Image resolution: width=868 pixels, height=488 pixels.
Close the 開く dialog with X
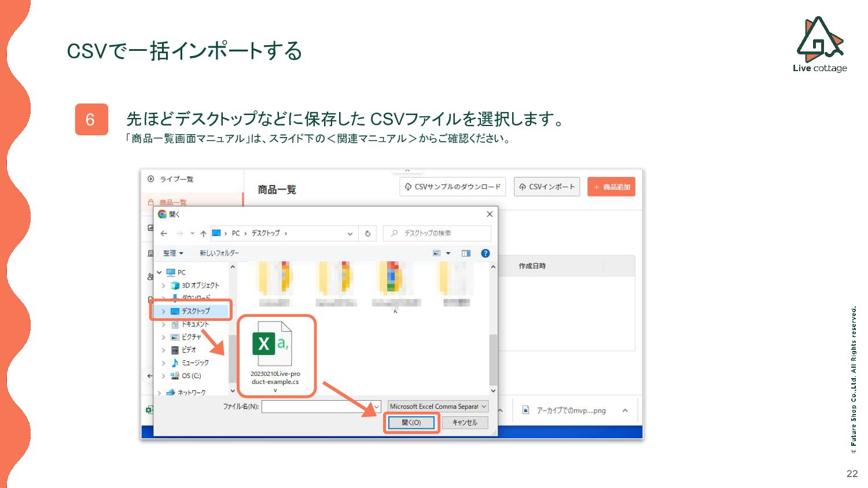point(490,214)
